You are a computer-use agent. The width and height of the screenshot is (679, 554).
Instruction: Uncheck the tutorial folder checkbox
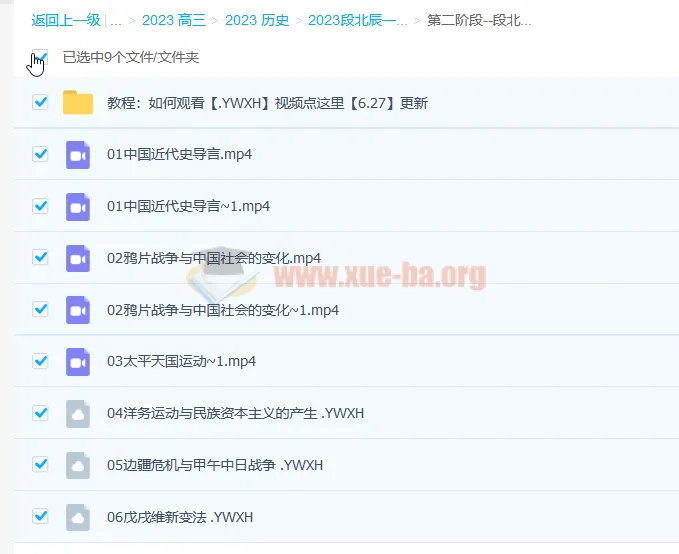[x=40, y=102]
